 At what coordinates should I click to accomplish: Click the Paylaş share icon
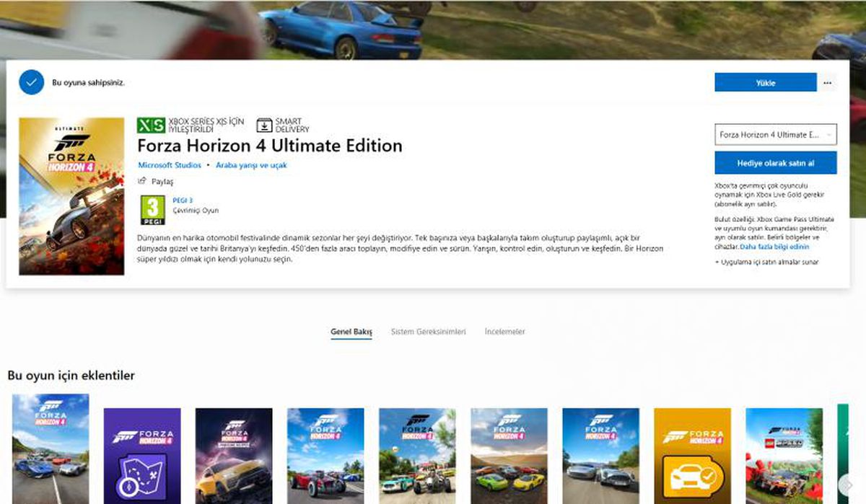click(141, 182)
